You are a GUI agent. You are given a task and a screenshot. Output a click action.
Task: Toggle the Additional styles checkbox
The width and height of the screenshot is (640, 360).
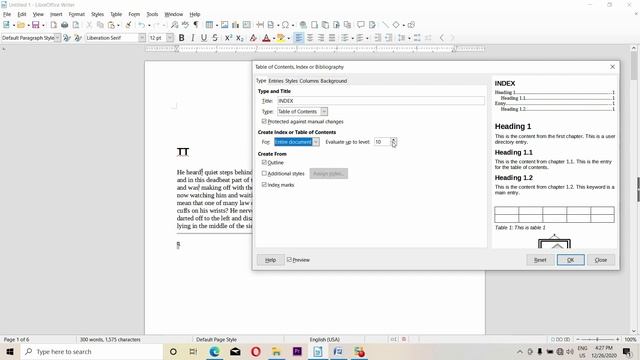pyautogui.click(x=264, y=173)
